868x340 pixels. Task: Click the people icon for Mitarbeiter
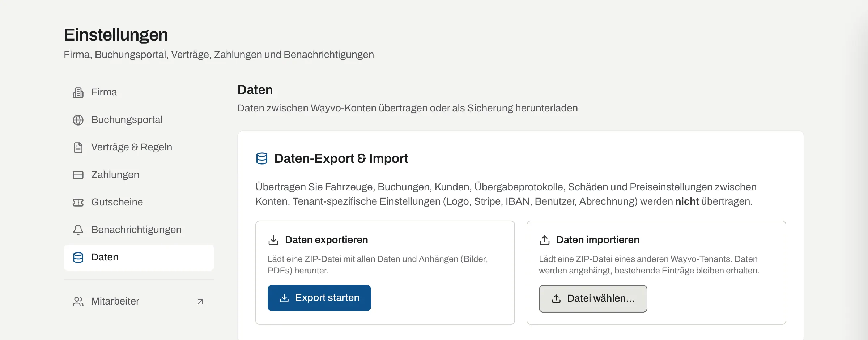(x=78, y=302)
